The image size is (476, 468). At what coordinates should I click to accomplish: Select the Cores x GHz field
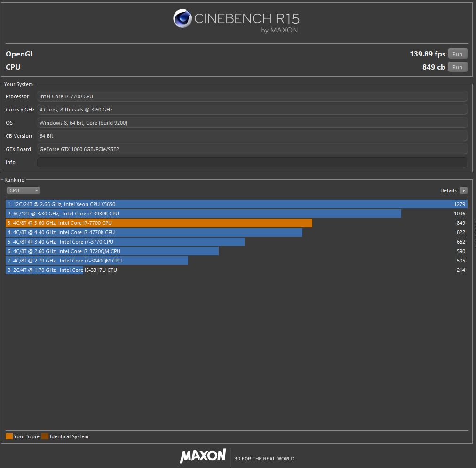tap(252, 110)
